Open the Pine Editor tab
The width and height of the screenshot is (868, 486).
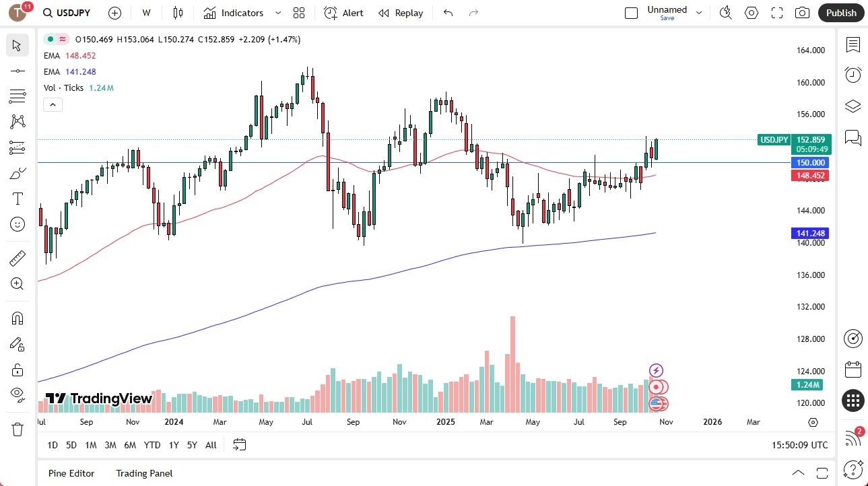71,473
